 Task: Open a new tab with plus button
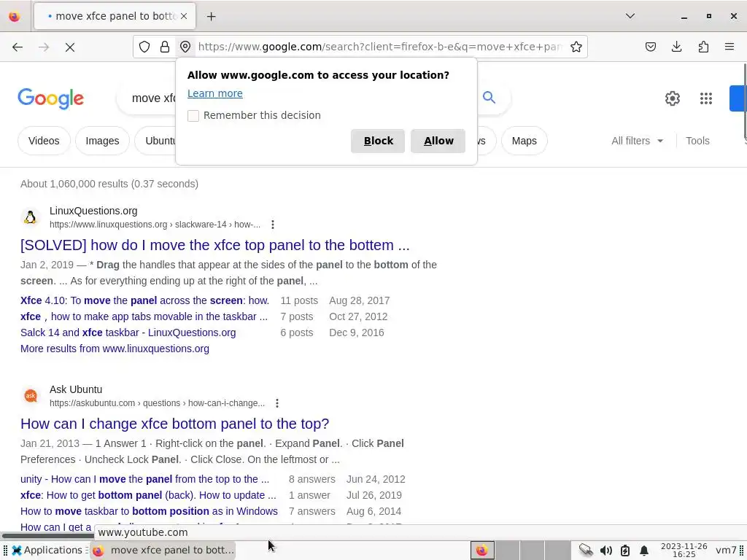(x=211, y=16)
